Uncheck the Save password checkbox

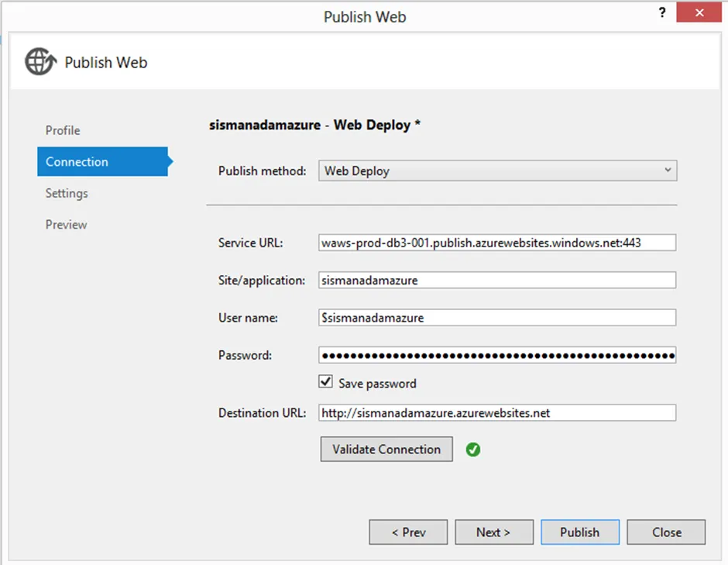[325, 382]
